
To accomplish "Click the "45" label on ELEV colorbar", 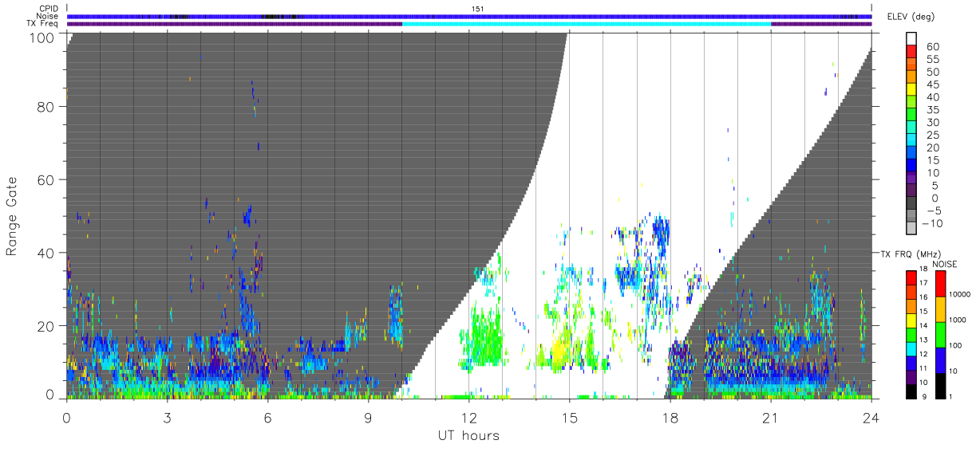I will click(x=934, y=85).
